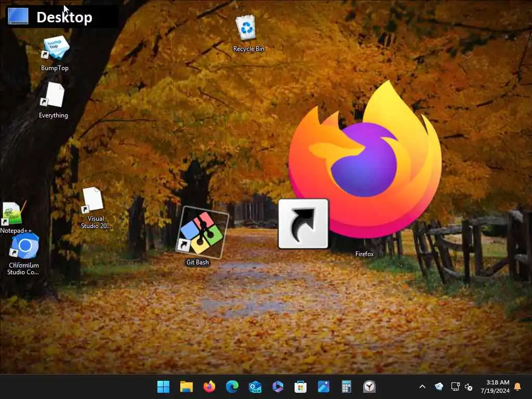
Task: Select the Chromium desktop shortcut
Action: [24, 246]
